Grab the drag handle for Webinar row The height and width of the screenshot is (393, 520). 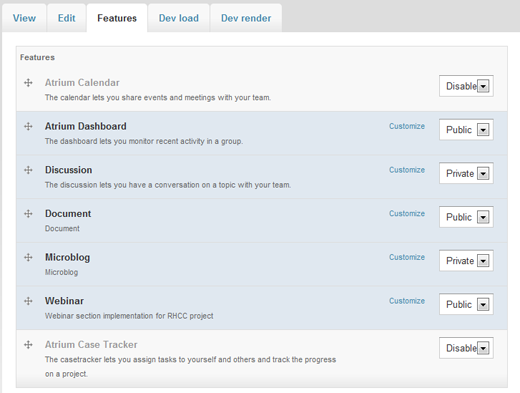[28, 301]
